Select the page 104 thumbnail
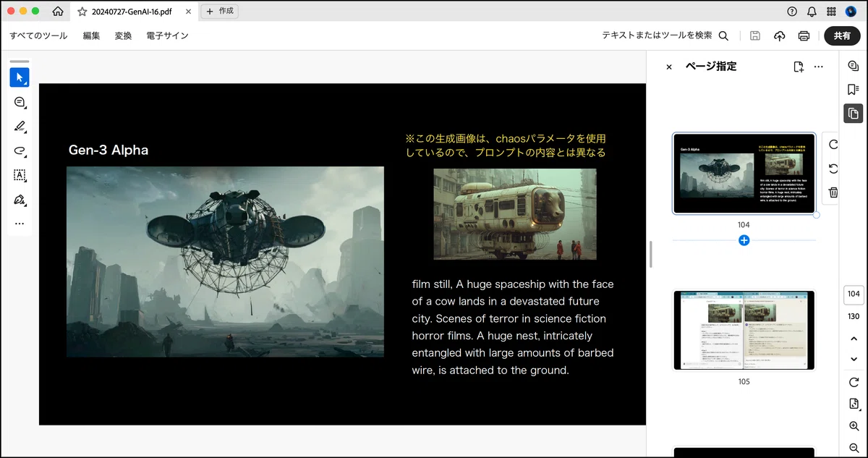Viewport: 868px width, 458px height. pyautogui.click(x=744, y=174)
